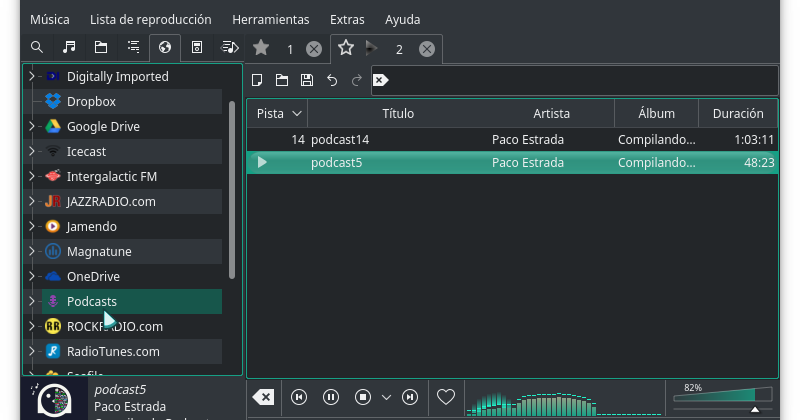The height and width of the screenshot is (420, 800).
Task: Toggle the filled star on playlist tab 1
Action: coord(261,47)
